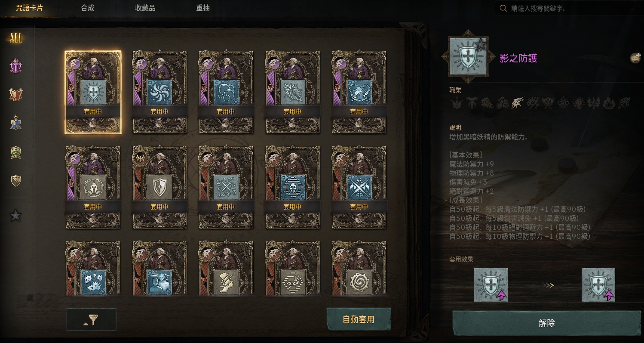Image resolution: width=644 pixels, height=343 pixels.
Task: Filter by purple crest grade icon
Action: [x=16, y=66]
